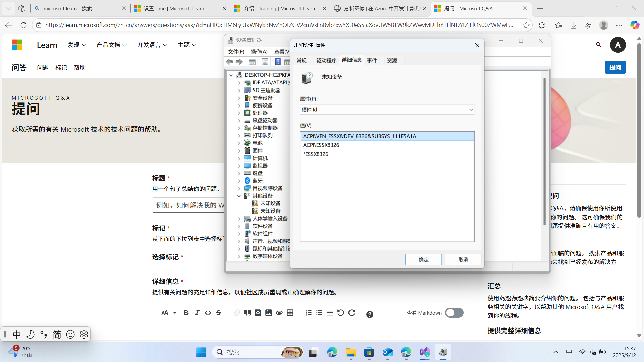Open Microsoft Store from the taskbar

[369, 352]
